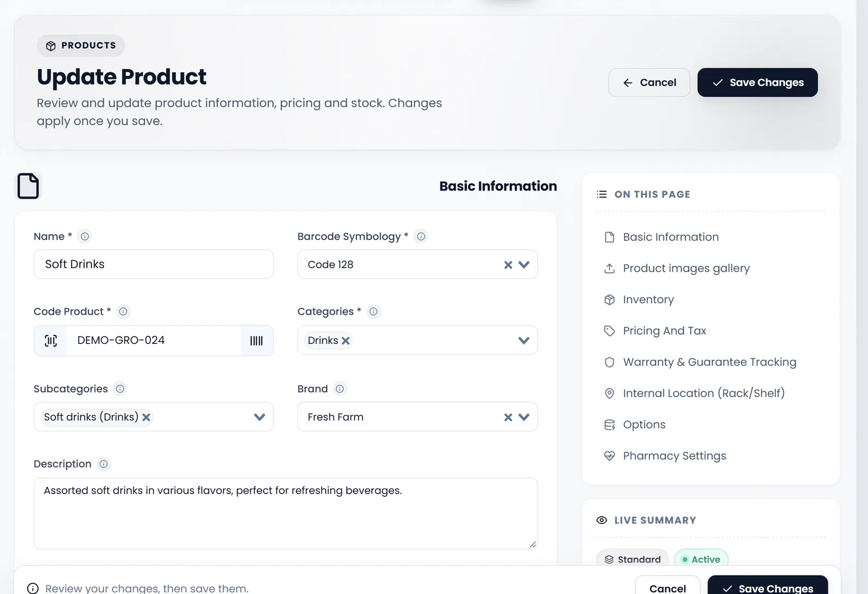Go to Pharmacy Settings section

point(665,456)
